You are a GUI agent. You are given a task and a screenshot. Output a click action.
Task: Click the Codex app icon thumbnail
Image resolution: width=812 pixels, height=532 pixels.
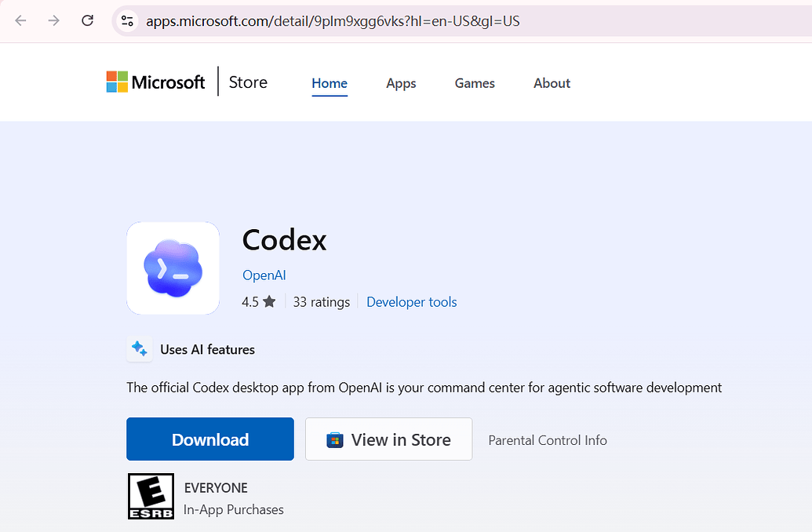[x=173, y=268]
